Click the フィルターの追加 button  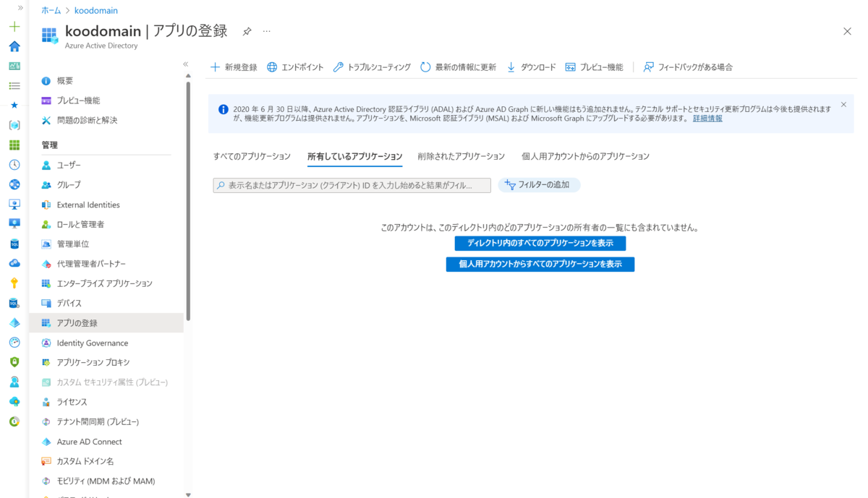539,185
